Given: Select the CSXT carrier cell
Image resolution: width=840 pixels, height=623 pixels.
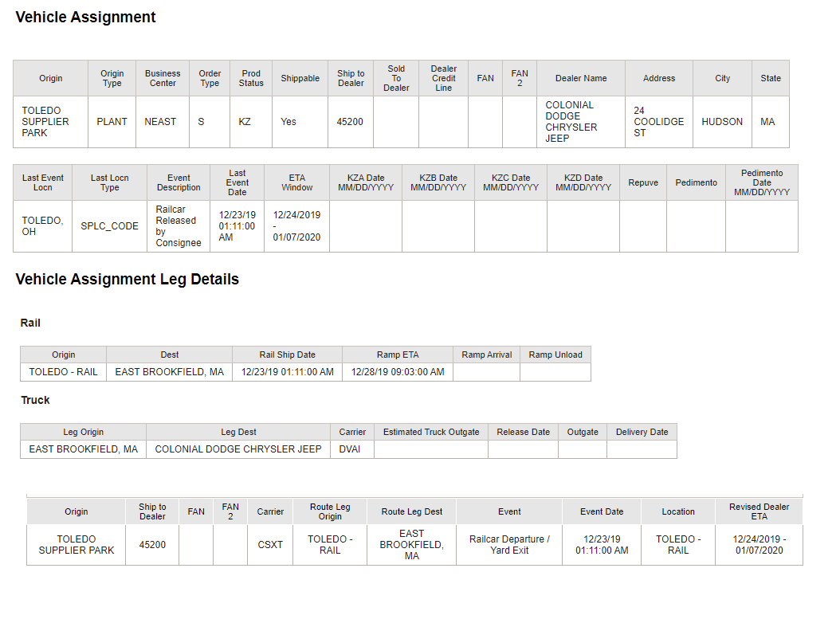Looking at the screenshot, I should point(270,544).
